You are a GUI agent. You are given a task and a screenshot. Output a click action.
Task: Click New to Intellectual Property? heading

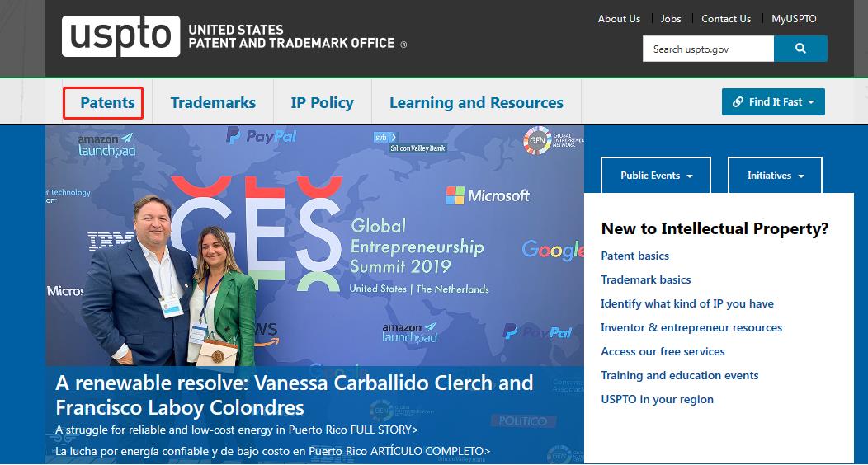715,228
